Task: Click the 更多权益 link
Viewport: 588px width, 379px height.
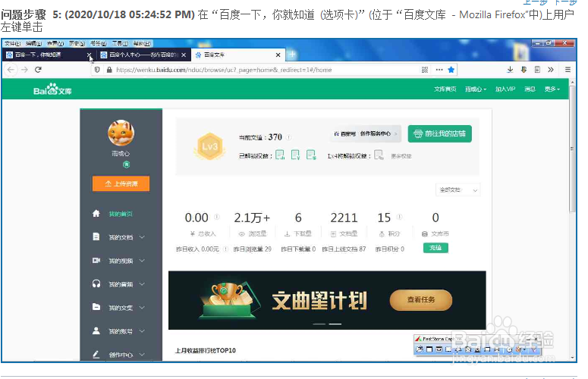Action: pyautogui.click(x=401, y=156)
